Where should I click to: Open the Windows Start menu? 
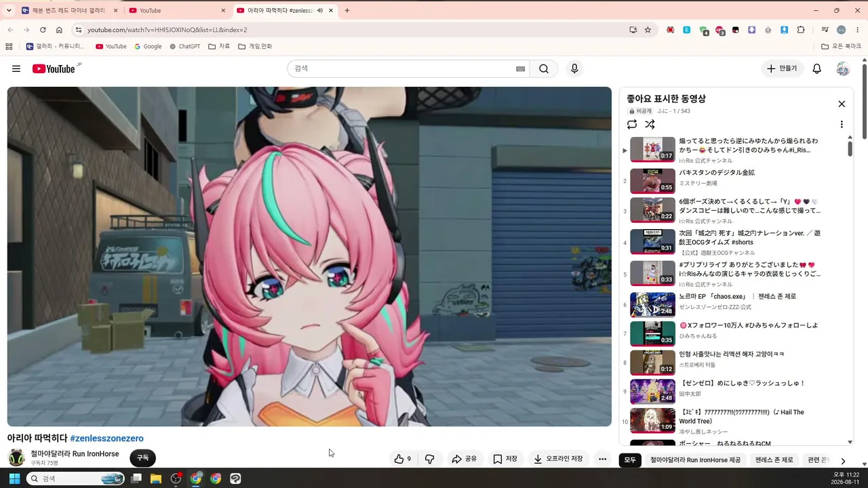coord(14,479)
